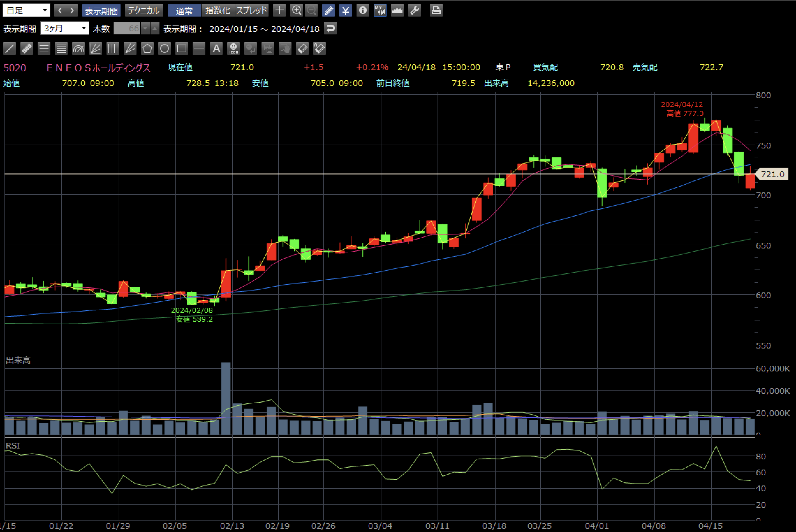The width and height of the screenshot is (796, 532).
Task: Toggle the yen price display button
Action: click(345, 10)
